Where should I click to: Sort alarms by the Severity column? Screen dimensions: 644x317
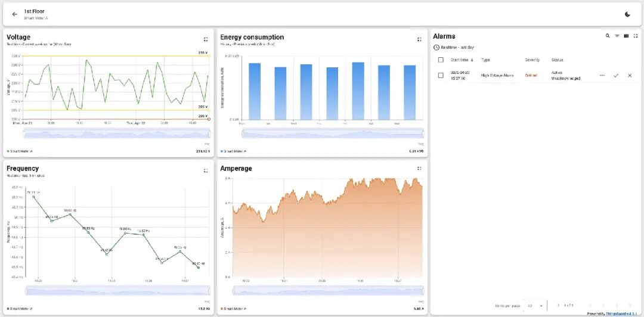(532, 60)
